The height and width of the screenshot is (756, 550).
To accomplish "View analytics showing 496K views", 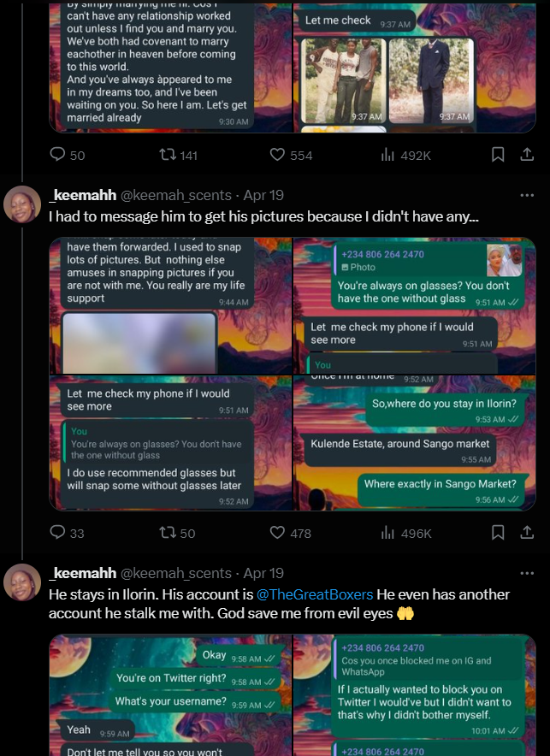I will 406,533.
